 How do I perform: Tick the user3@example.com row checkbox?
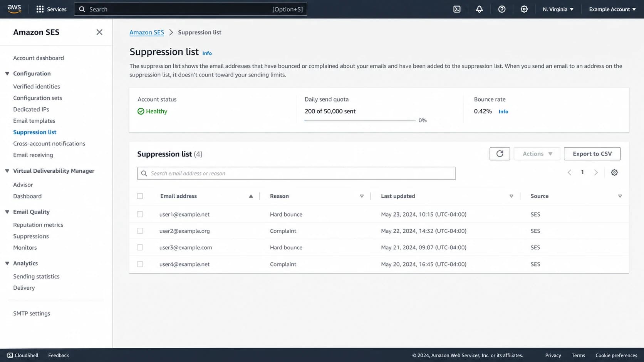[140, 247]
